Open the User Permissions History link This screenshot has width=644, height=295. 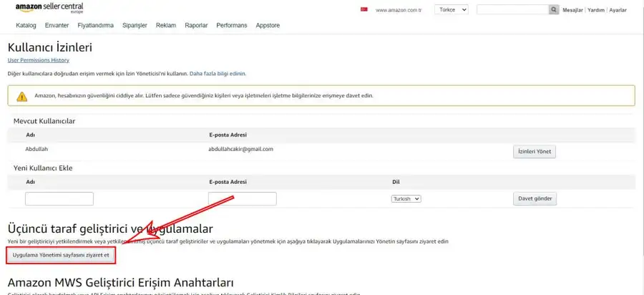tap(38, 60)
